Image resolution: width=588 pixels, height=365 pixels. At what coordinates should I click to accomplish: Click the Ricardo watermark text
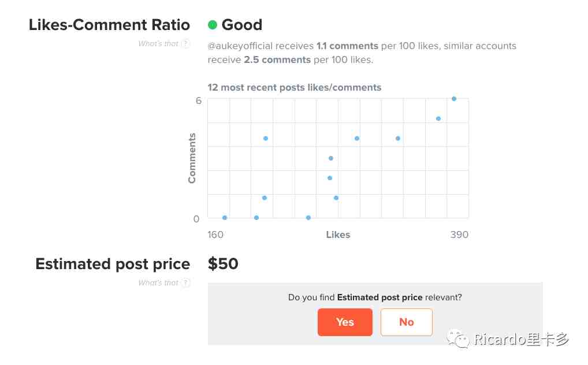[x=521, y=339]
